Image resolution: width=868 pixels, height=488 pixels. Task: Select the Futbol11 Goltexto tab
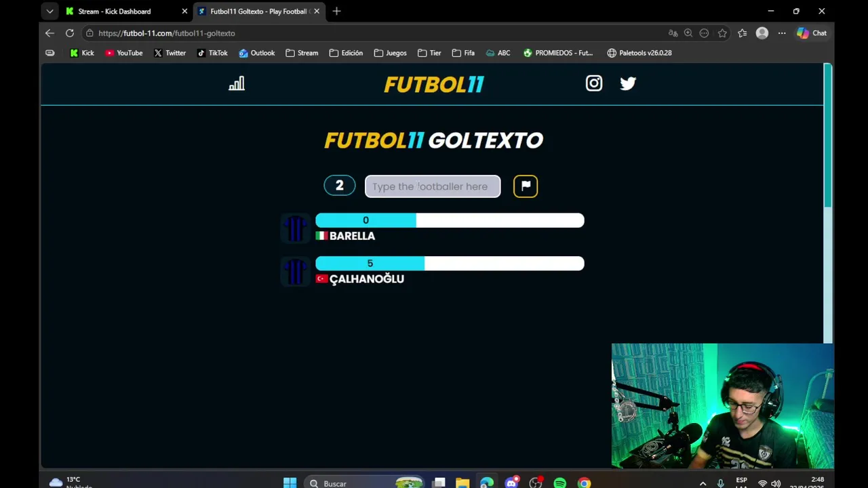pyautogui.click(x=258, y=12)
